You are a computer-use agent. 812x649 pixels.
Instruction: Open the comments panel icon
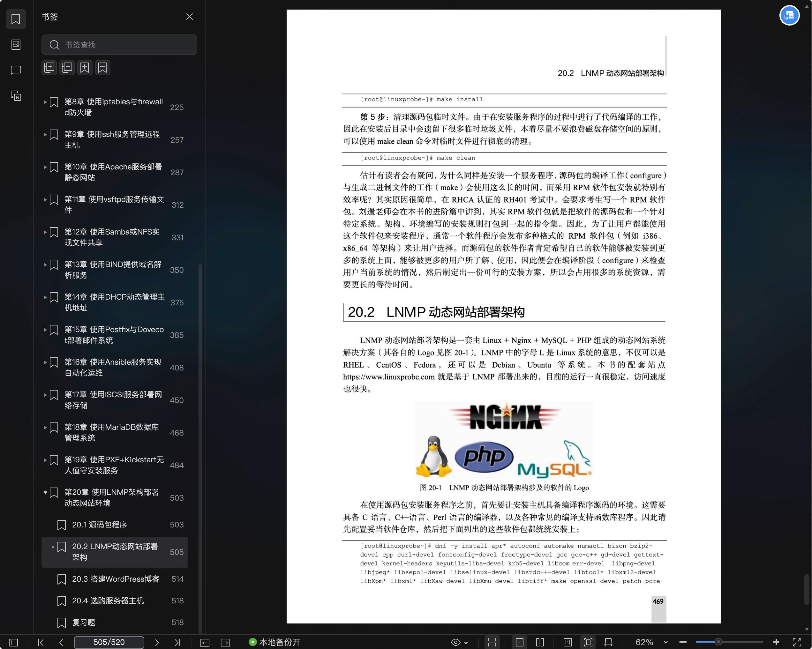pos(16,70)
